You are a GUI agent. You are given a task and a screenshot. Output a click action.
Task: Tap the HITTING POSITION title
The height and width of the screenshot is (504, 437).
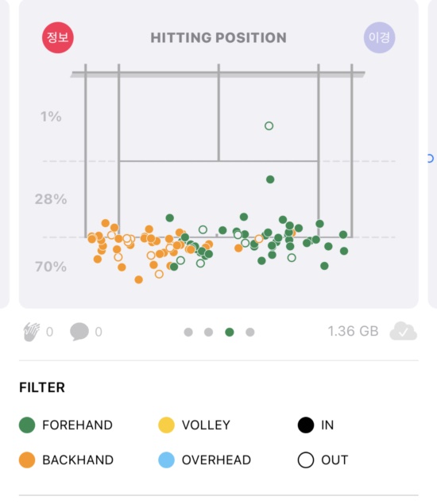tap(218, 37)
